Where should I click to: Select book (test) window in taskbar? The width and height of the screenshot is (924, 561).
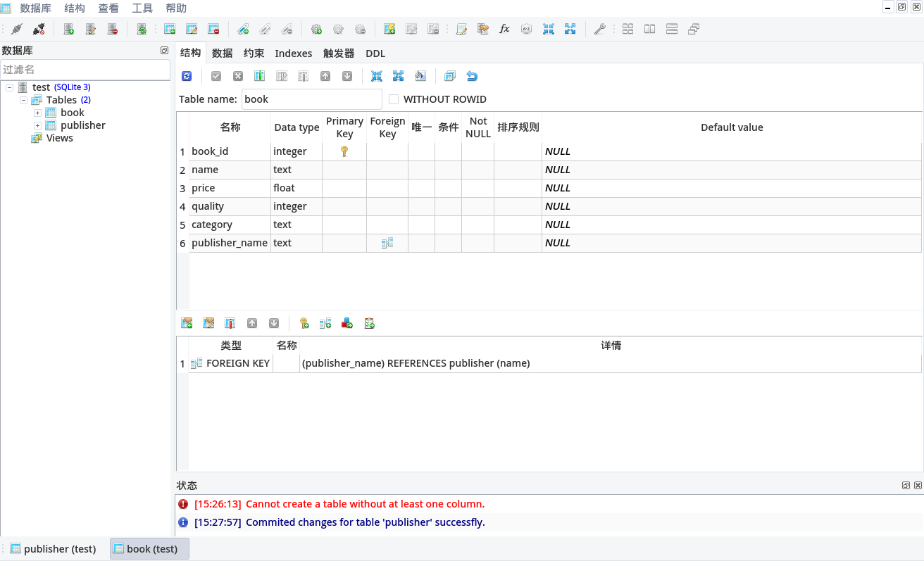149,549
